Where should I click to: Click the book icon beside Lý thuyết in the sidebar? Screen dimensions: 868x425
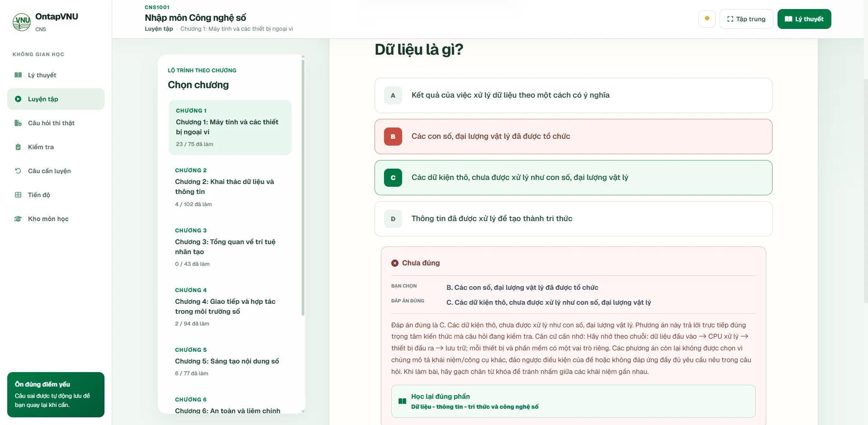point(18,75)
